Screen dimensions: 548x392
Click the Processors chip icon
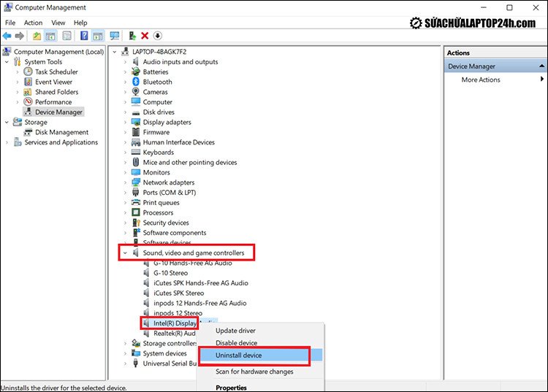point(136,212)
